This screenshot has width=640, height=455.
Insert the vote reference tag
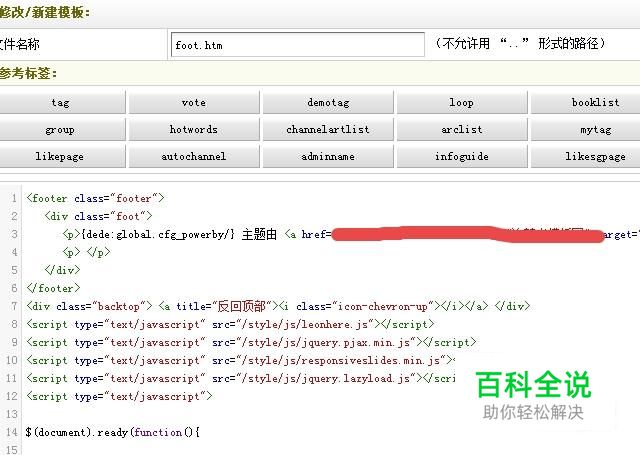point(194,102)
